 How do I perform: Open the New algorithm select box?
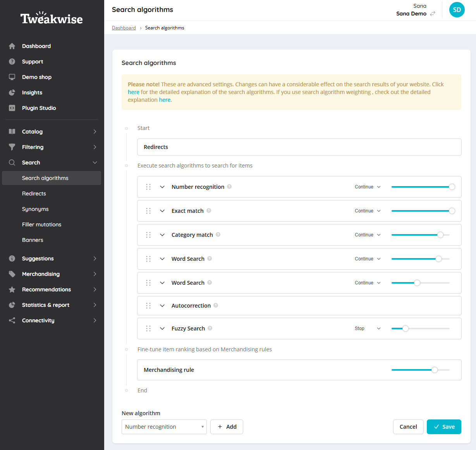click(164, 427)
